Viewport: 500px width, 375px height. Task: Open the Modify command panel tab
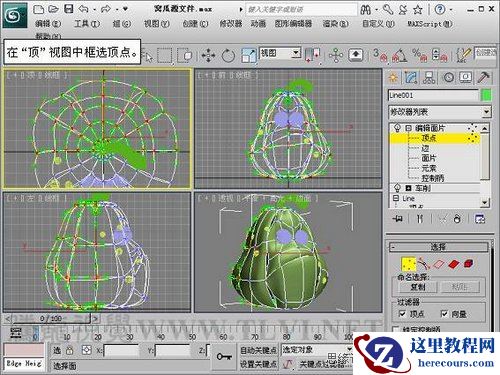[x=411, y=77]
